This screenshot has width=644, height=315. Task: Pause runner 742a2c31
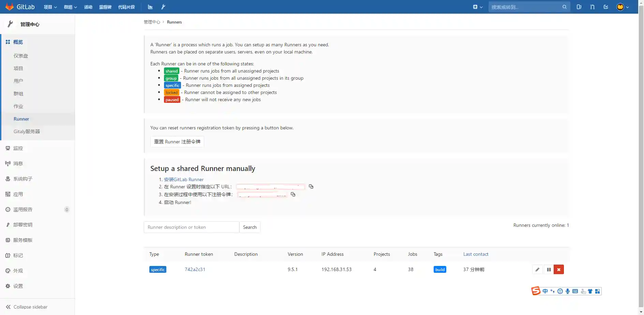click(549, 269)
